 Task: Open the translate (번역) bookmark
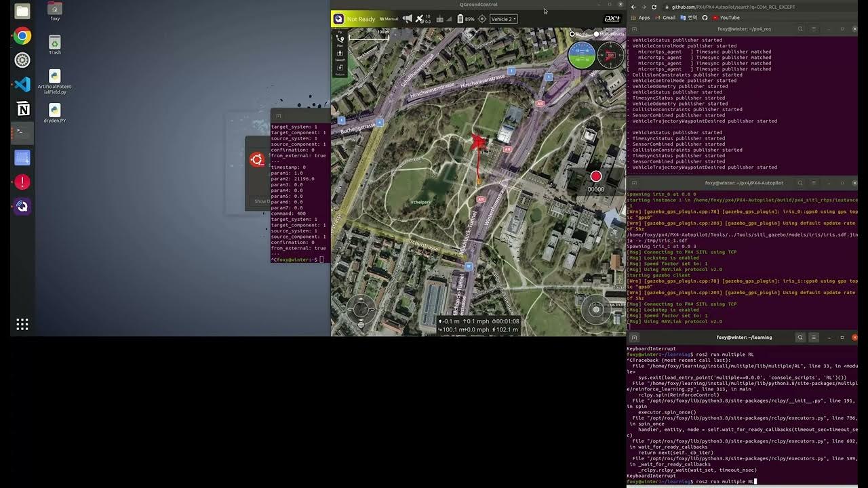click(690, 18)
